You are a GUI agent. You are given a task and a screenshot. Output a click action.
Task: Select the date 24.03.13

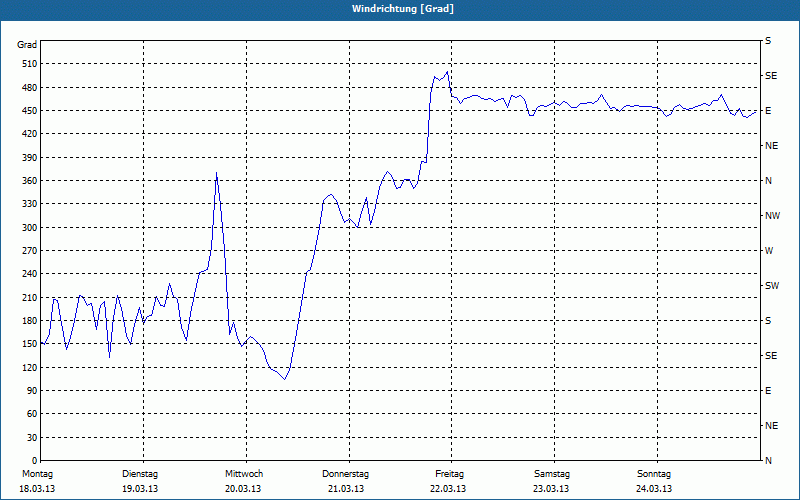(654, 489)
